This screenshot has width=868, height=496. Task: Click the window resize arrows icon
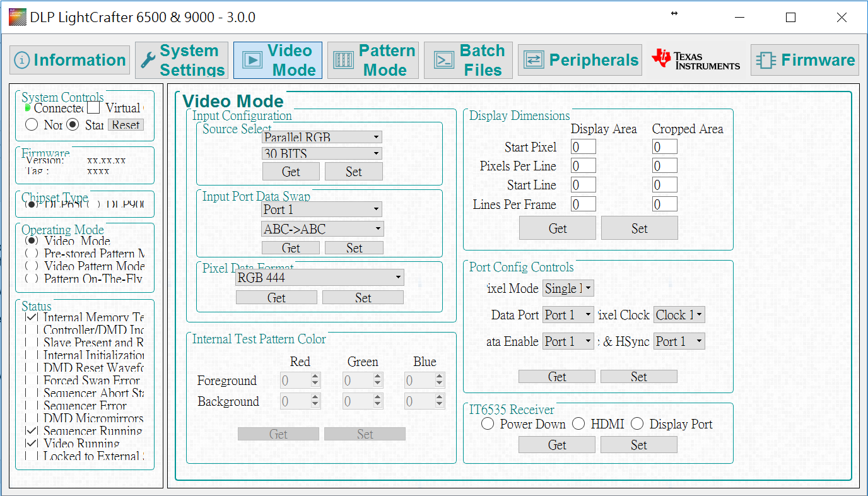[674, 13]
